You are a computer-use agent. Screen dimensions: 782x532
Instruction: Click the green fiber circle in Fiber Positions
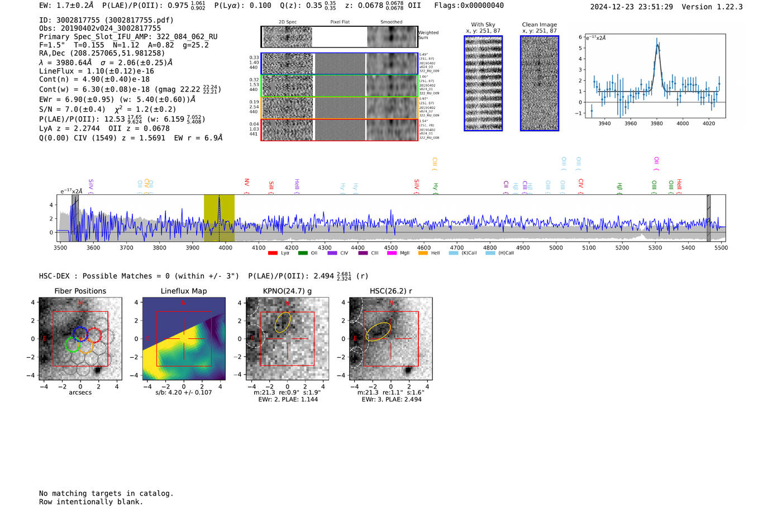point(73,344)
